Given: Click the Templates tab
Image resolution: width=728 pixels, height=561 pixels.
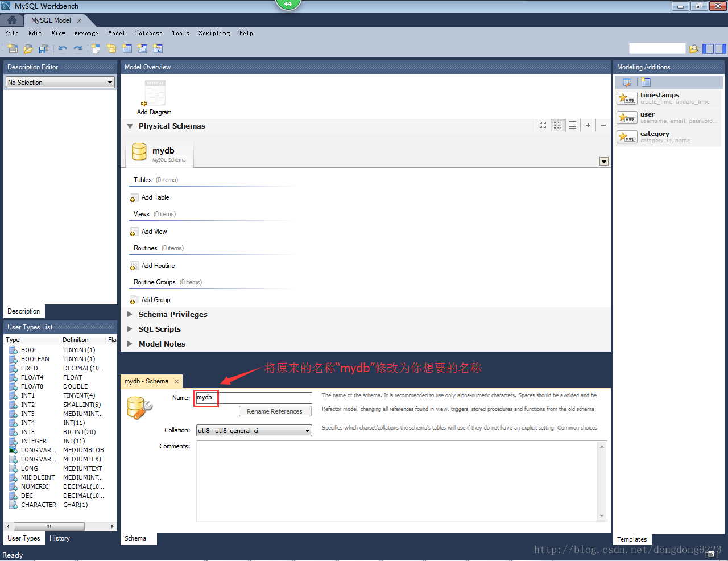Looking at the screenshot, I should point(632,539).
